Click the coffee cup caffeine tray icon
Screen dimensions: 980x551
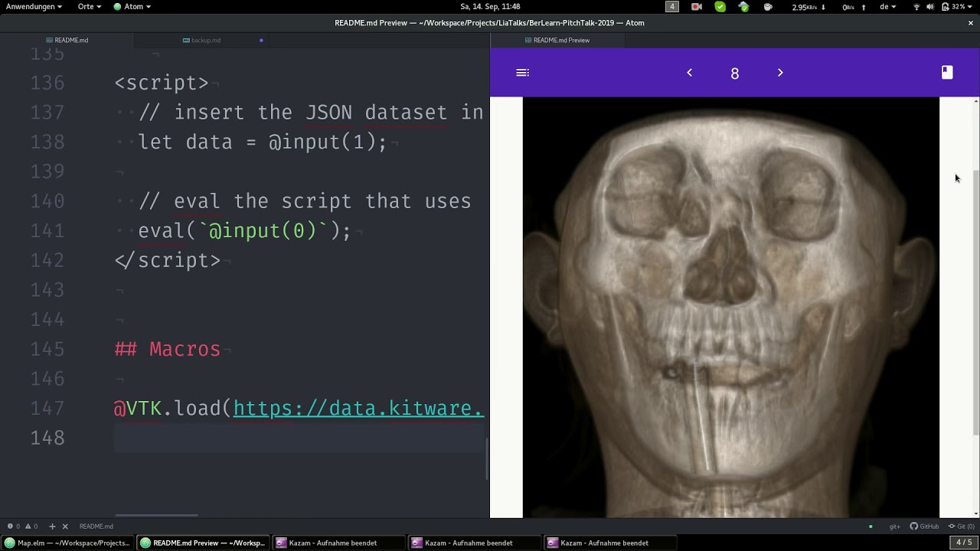click(x=768, y=6)
